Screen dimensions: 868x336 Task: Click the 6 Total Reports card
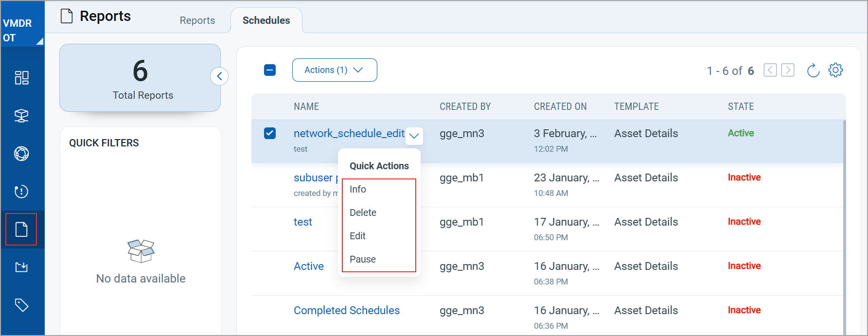pos(140,78)
